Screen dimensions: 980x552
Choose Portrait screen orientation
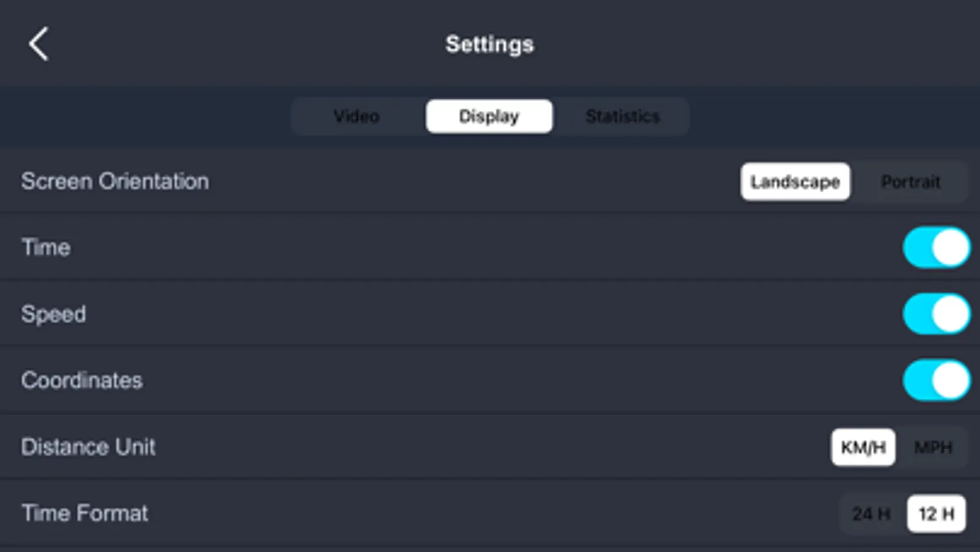tap(910, 182)
